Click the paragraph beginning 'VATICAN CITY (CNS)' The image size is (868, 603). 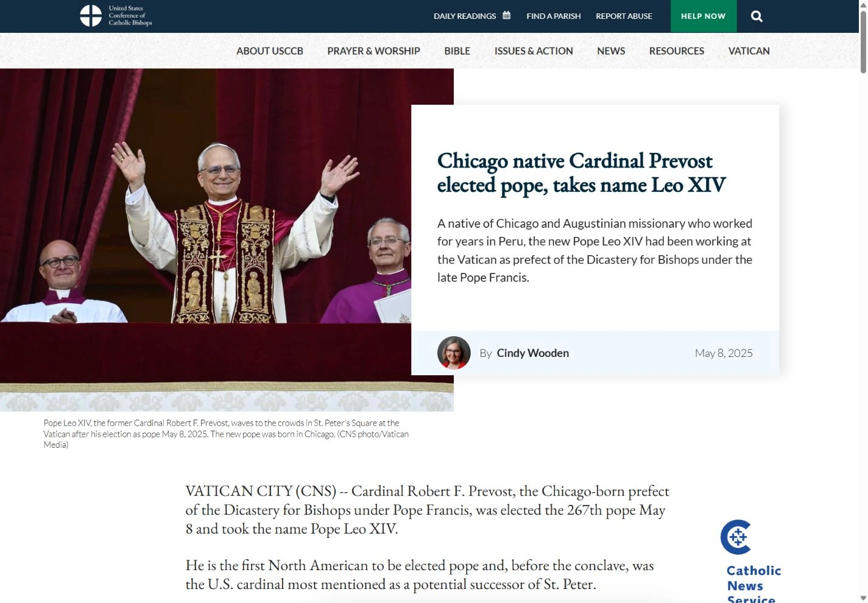point(427,510)
